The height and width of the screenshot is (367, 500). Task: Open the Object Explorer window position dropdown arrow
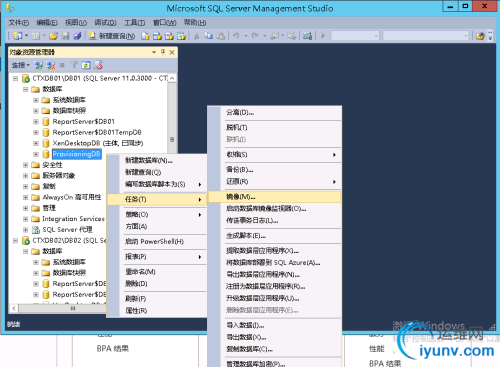click(x=154, y=52)
